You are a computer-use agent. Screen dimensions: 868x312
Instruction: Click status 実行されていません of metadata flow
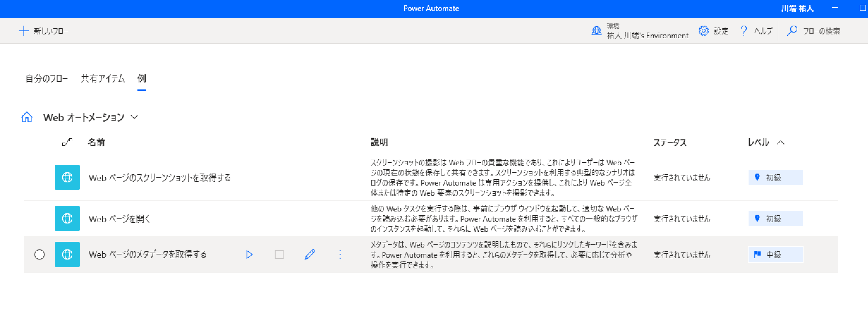[682, 255]
